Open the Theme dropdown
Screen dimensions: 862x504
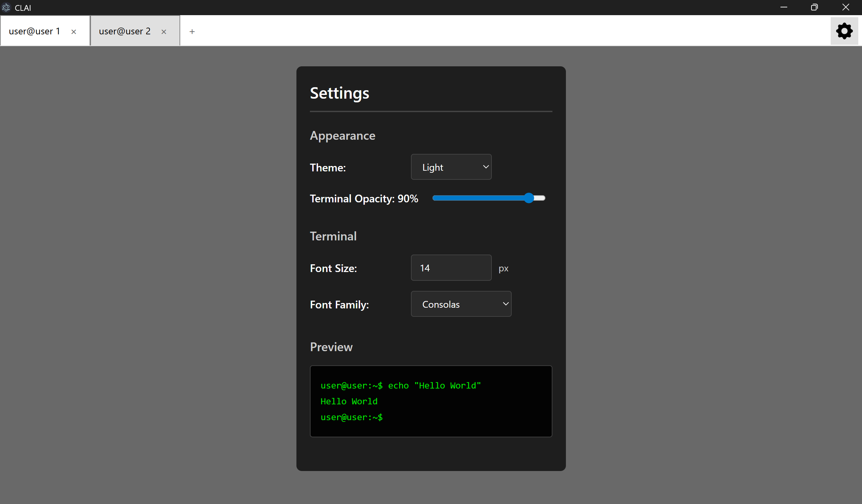(451, 167)
